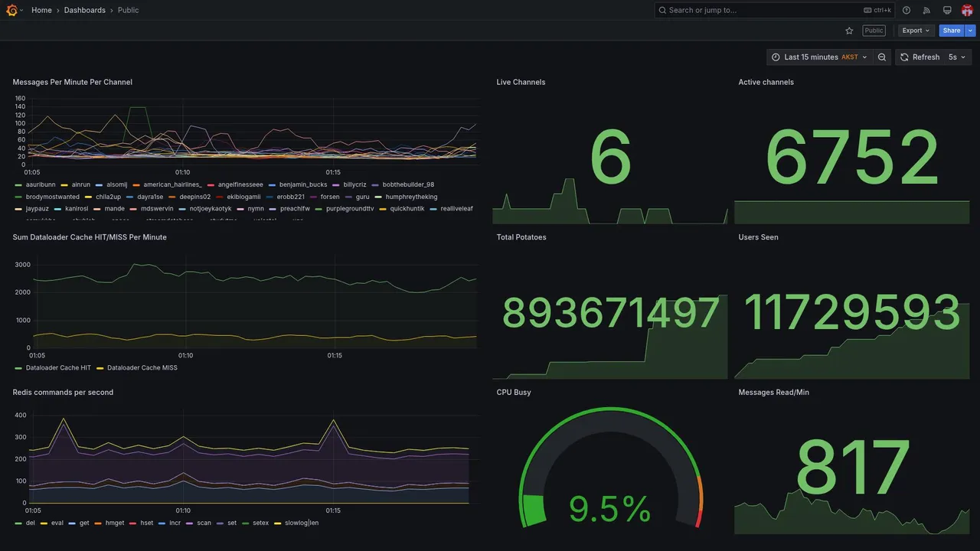980x551 pixels.
Task: Go to Home breadcrumb
Action: pyautogui.click(x=42, y=10)
